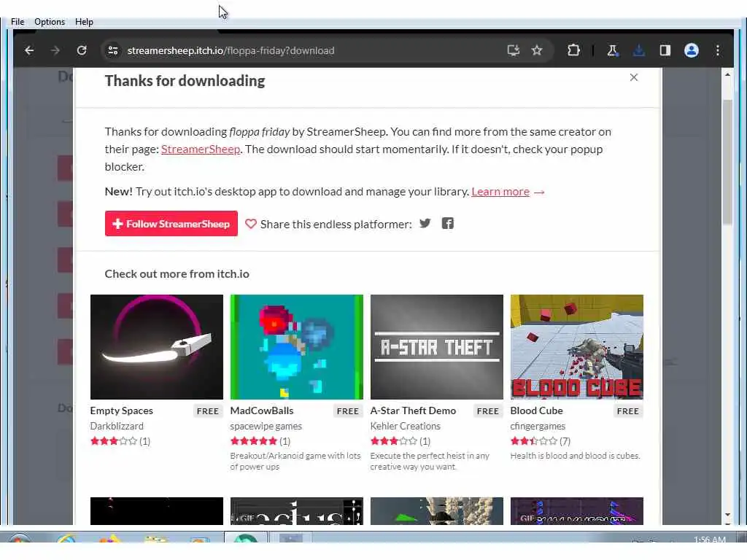Share on Facebook via the Facebook icon
Screen dimensions: 747x560
[447, 223]
